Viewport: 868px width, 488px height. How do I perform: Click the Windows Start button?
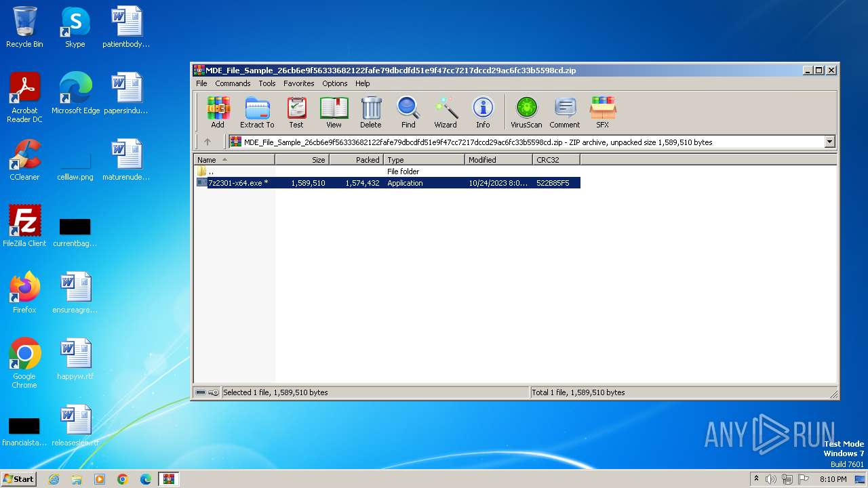pos(19,479)
